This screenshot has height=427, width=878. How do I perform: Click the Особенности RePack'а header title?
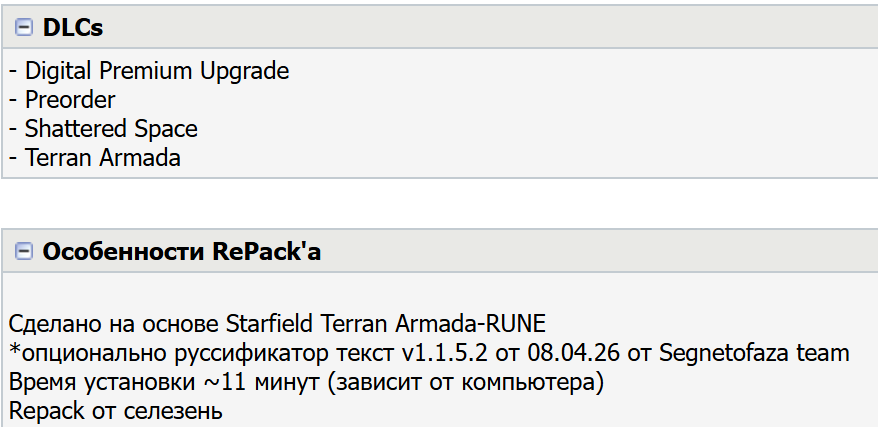tap(181, 252)
